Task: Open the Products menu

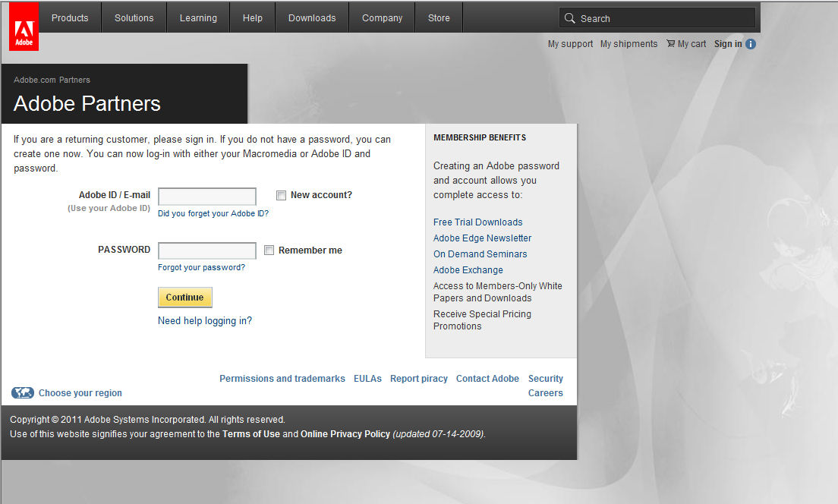Action: tap(69, 17)
